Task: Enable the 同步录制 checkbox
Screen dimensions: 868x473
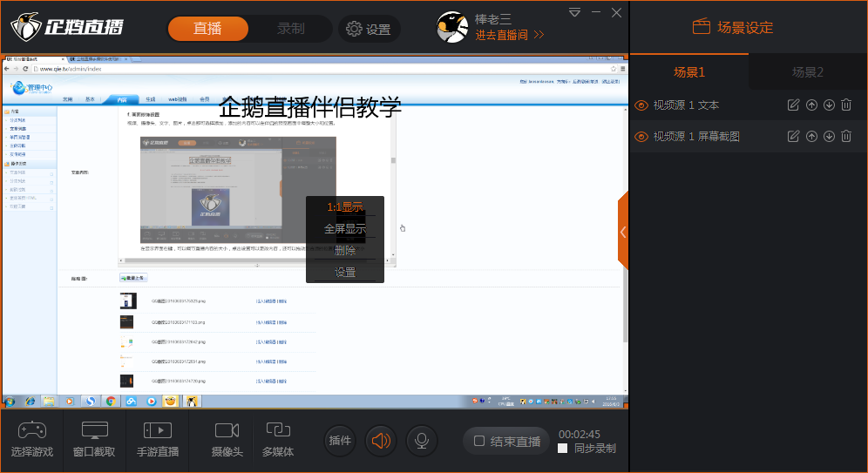Action: (x=563, y=448)
